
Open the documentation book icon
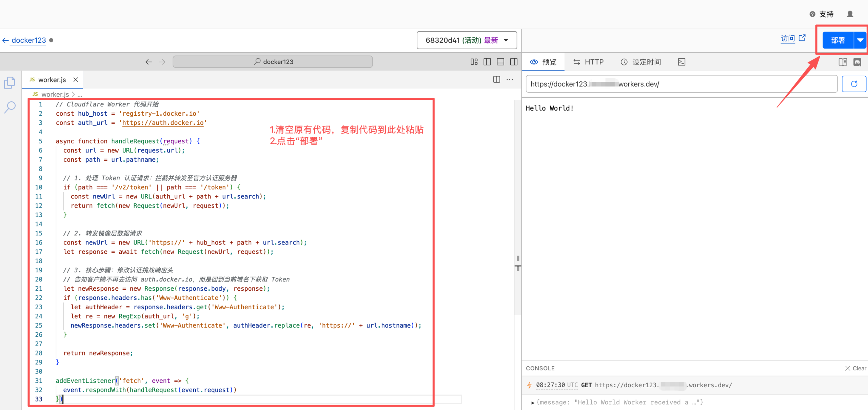843,62
